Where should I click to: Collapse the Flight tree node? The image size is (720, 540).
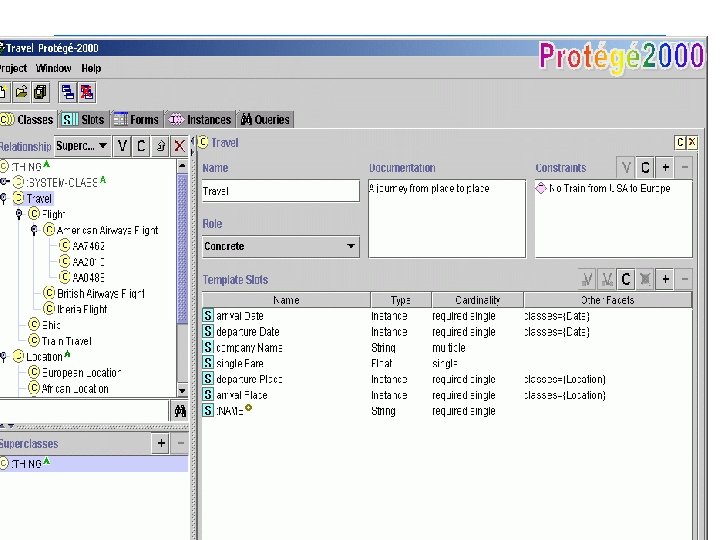click(19, 214)
